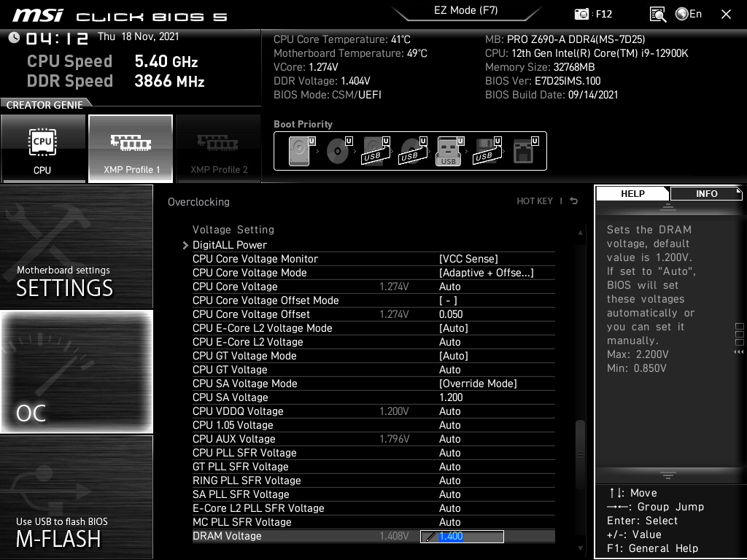Image resolution: width=747 pixels, height=560 pixels.
Task: Select the CPU VDDQ Voltage row
Action: tap(373, 411)
